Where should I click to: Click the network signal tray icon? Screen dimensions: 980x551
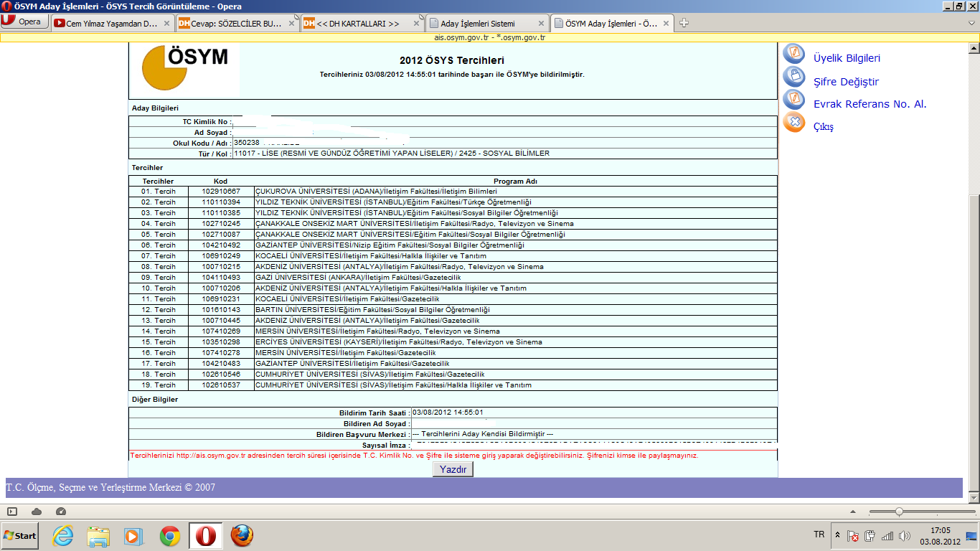pos(887,535)
